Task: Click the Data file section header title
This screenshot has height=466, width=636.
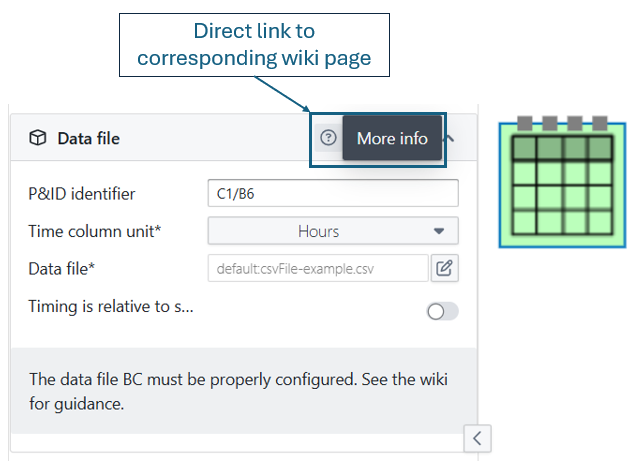Action: click(88, 139)
